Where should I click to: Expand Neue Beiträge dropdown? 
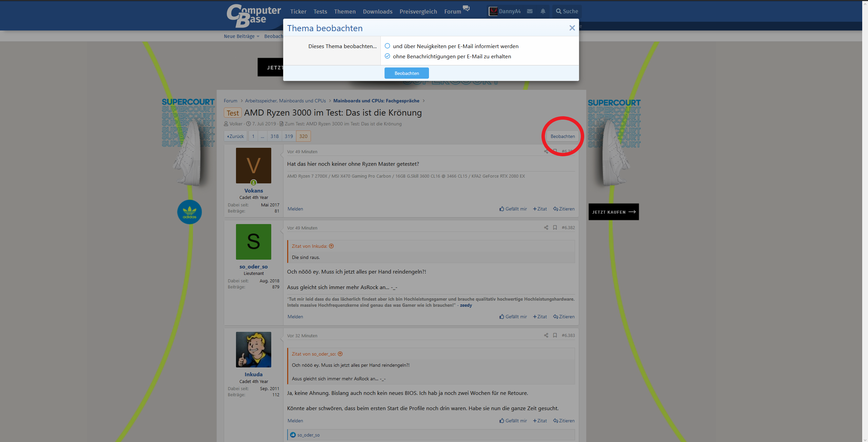258,37
